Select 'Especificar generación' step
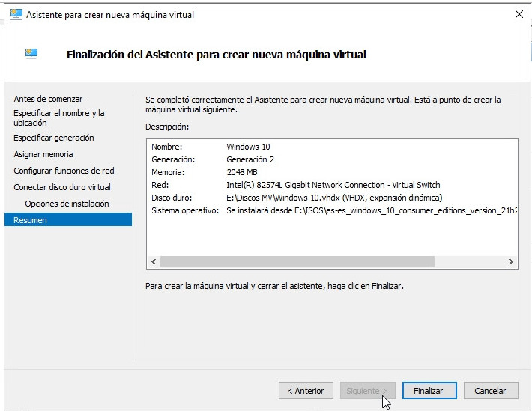Screen dimensions: 532x411 click(x=54, y=138)
